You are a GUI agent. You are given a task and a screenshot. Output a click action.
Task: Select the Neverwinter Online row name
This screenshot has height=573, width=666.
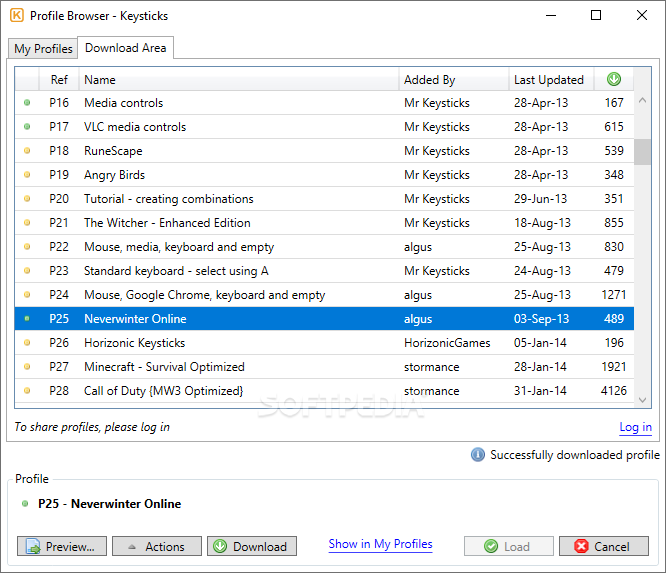(x=135, y=319)
